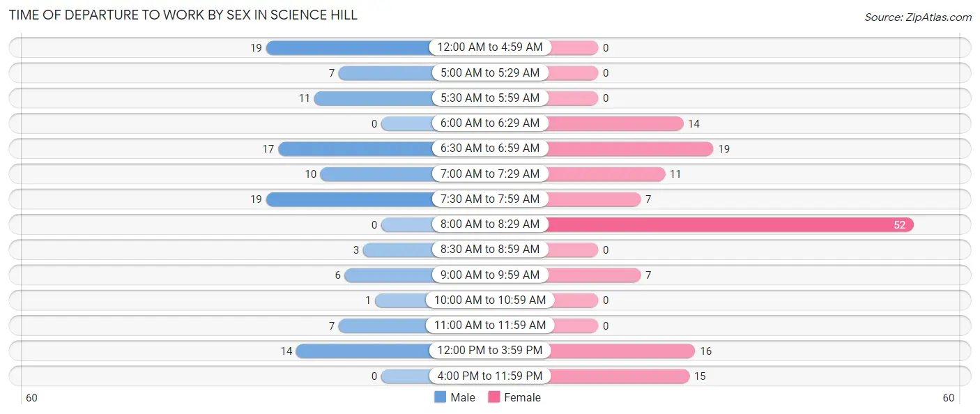980x414 pixels.
Task: Toggle the Female series legend label
Action: pyautogui.click(x=522, y=397)
